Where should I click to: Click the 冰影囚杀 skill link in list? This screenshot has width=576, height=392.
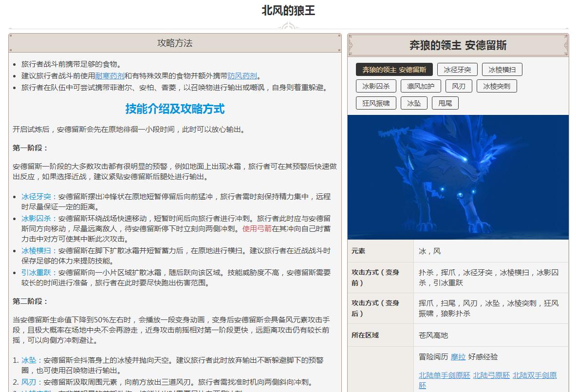pyautogui.click(x=36, y=218)
